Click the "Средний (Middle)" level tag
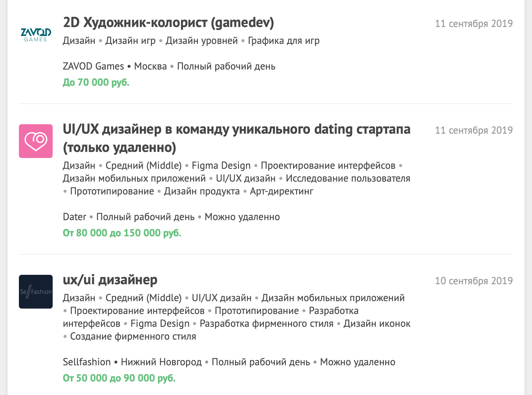The width and height of the screenshot is (532, 395). (x=144, y=165)
